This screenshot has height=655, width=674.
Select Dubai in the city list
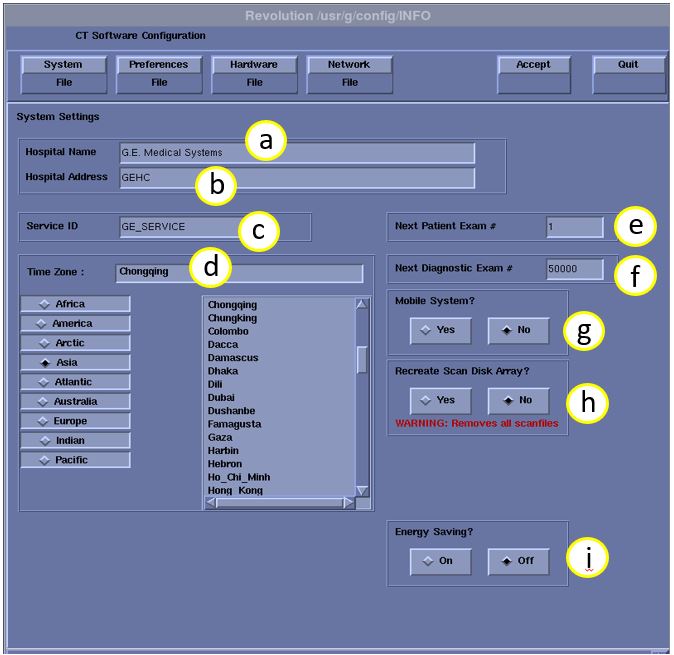tap(222, 397)
